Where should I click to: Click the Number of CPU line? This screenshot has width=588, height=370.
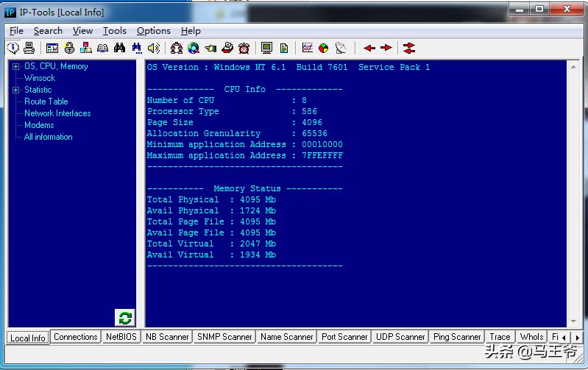click(x=227, y=100)
